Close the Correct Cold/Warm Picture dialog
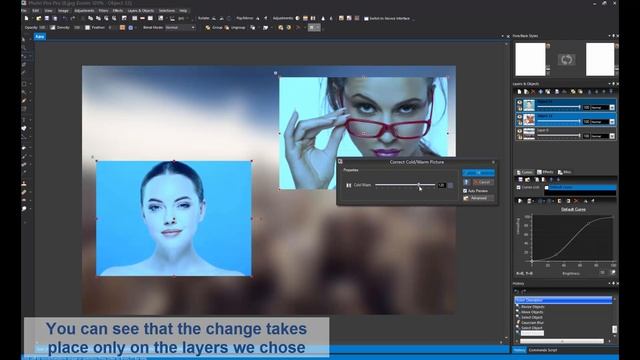 pos(493,162)
